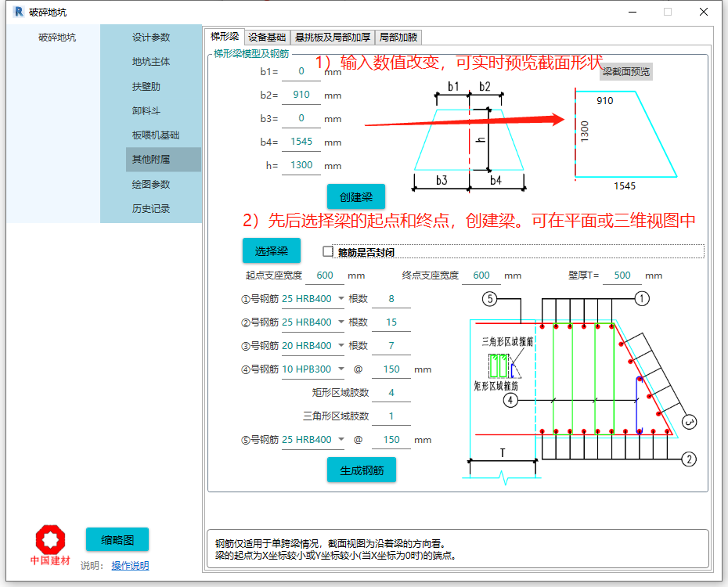Select 历史记录 in the sidebar
This screenshot has height=587, width=728.
click(151, 209)
